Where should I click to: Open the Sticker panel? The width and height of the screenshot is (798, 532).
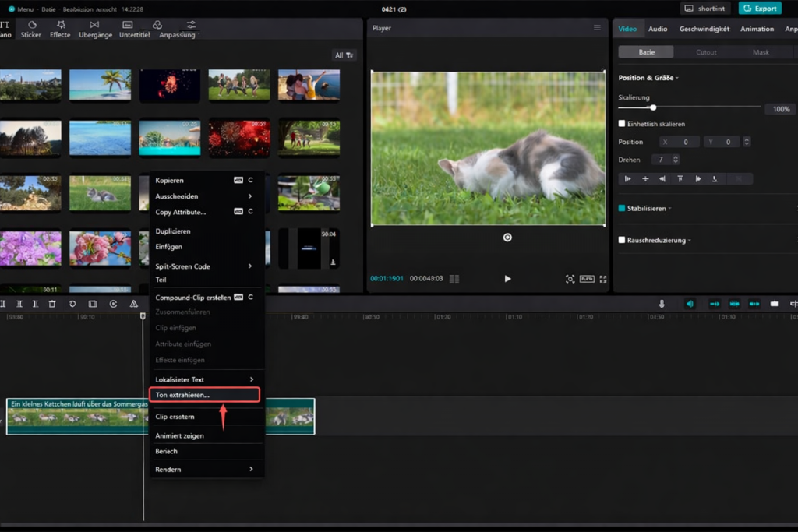[x=30, y=30]
